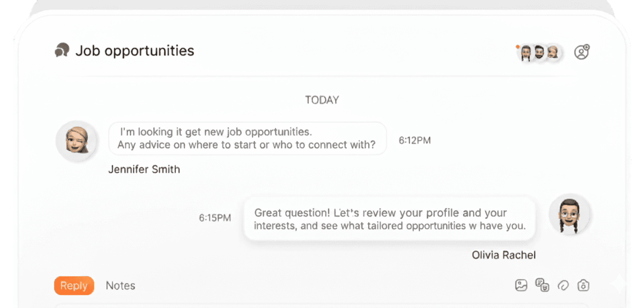Insert an image using the picture icon
The image size is (644, 308).
coord(521,285)
